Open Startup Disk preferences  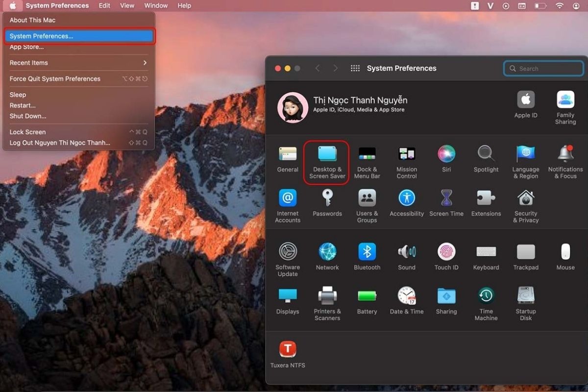(526, 304)
